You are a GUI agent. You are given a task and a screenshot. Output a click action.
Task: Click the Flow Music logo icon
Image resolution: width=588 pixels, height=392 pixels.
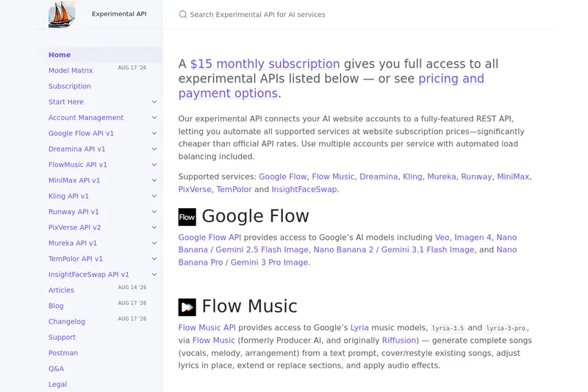click(187, 307)
